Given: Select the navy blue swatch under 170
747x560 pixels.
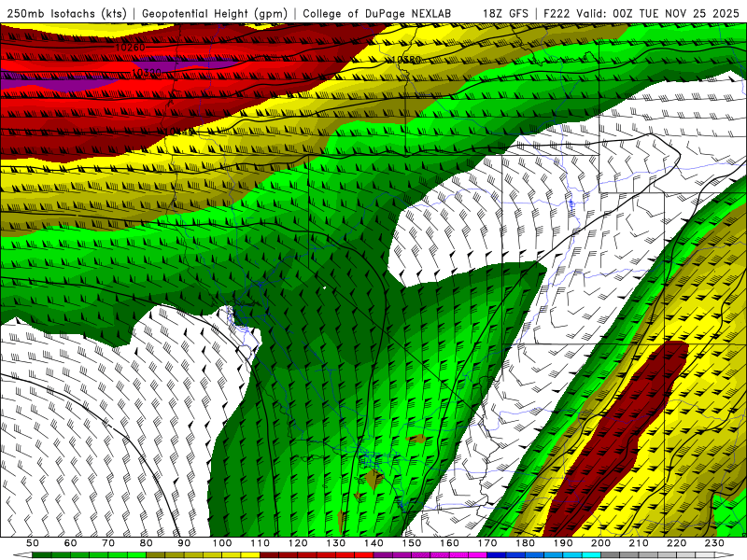Looking at the screenshot, I should coord(497,555).
